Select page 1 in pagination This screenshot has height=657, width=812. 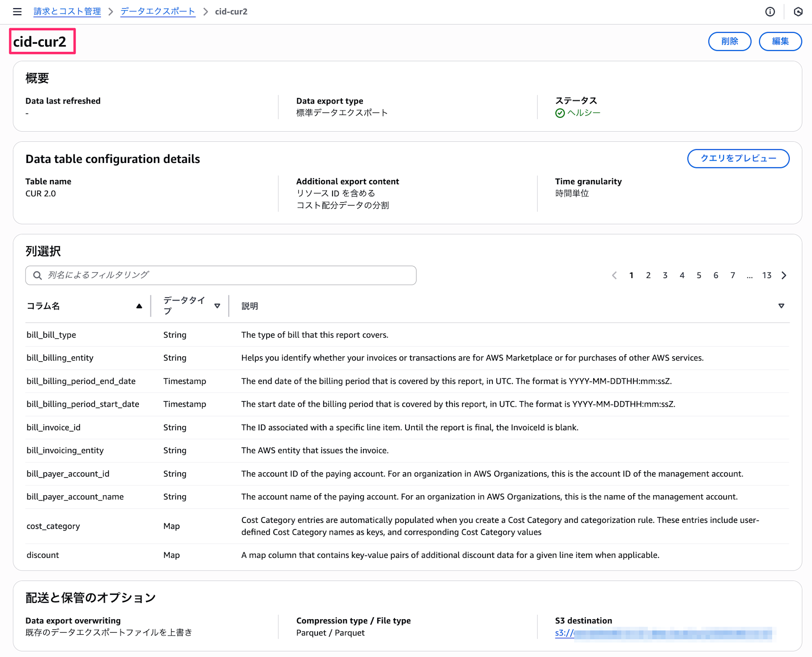631,275
